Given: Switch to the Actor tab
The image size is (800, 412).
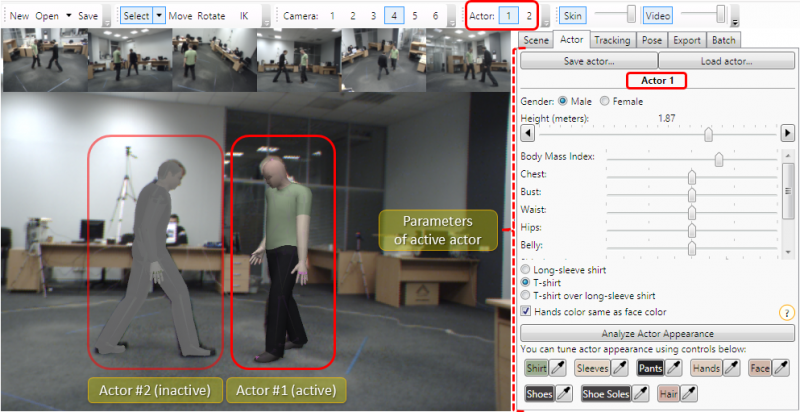Looking at the screenshot, I should [572, 40].
